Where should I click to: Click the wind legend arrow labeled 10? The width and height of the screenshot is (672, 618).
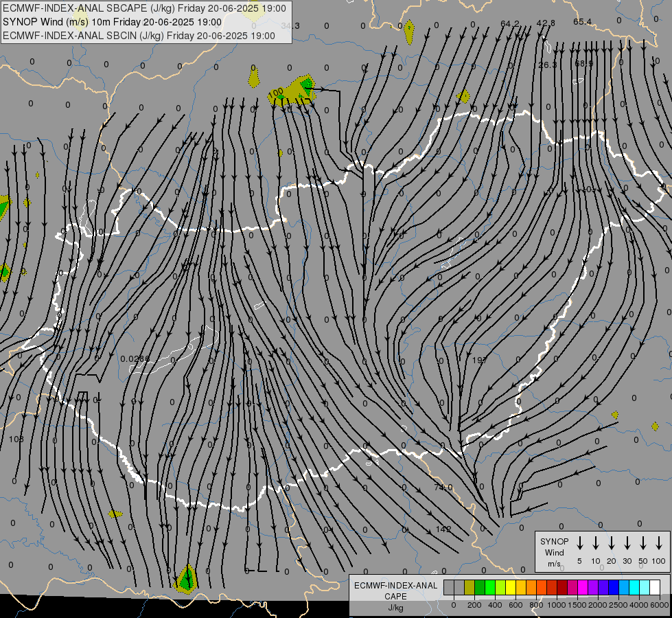click(595, 542)
